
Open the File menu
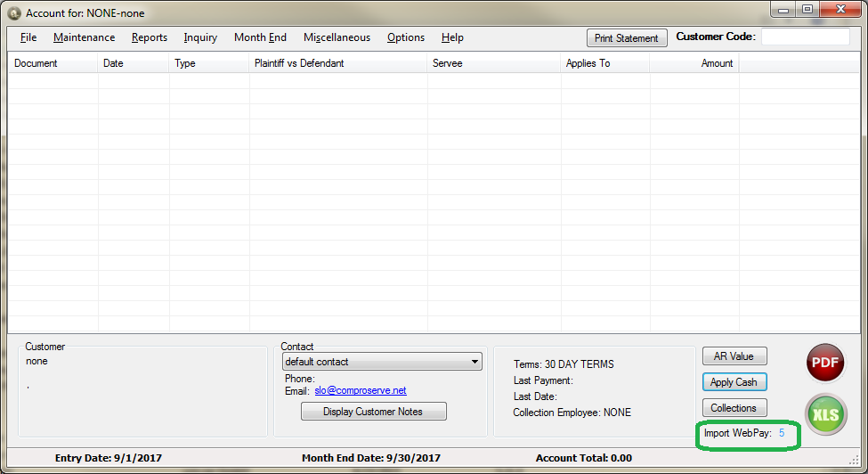coord(28,37)
